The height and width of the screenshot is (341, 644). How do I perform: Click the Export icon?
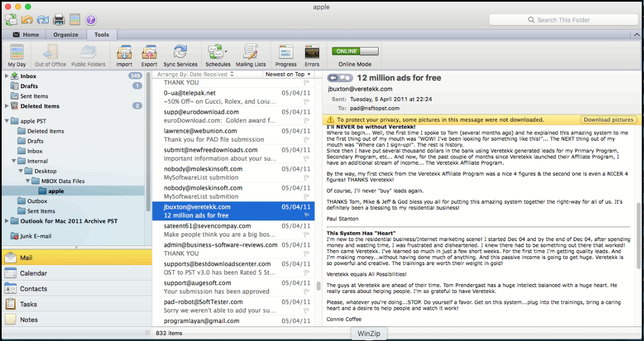149,55
